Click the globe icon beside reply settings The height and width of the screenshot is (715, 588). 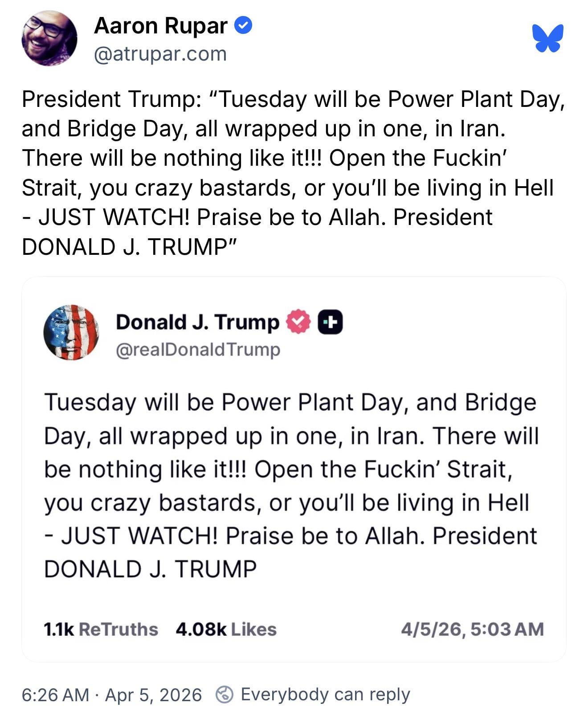coord(225,695)
